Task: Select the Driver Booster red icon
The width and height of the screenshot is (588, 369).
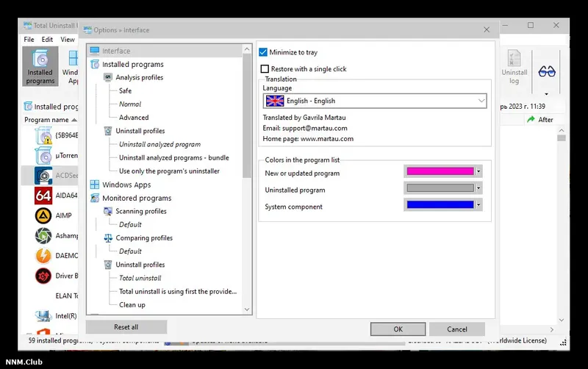Action: [x=43, y=276]
